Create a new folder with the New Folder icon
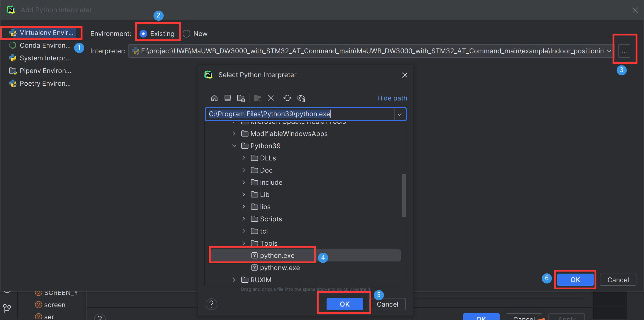Image resolution: width=644 pixels, height=320 pixels. 257,98
